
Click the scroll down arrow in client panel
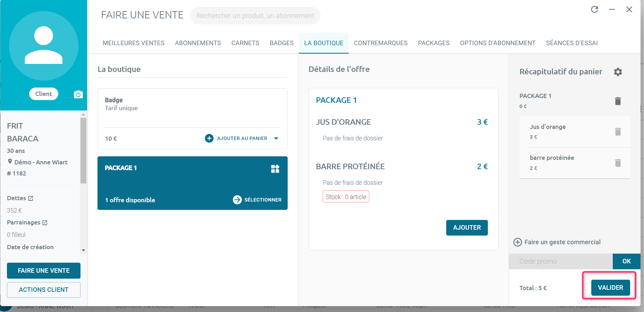(x=83, y=250)
